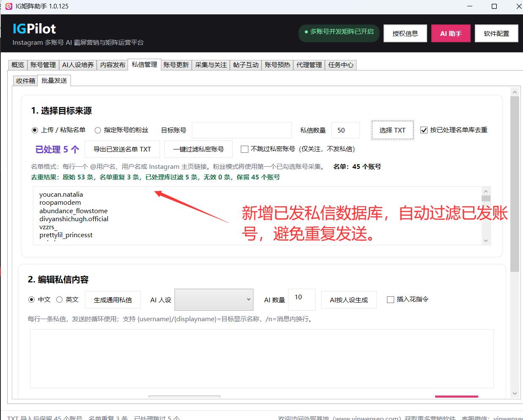This screenshot has height=420, width=523.
Task: Click vzzrs_ in the name list
Action: tap(48, 227)
